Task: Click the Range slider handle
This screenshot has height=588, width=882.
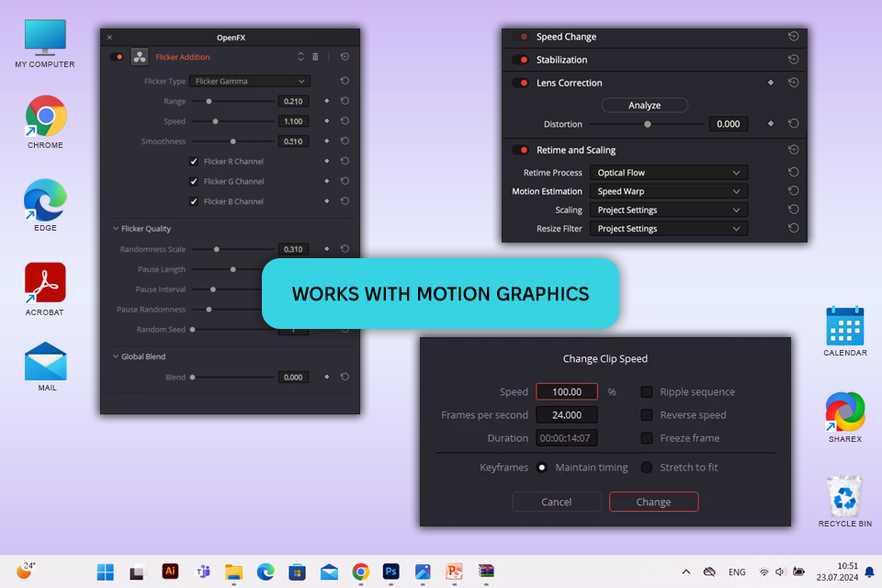Action: [x=209, y=101]
